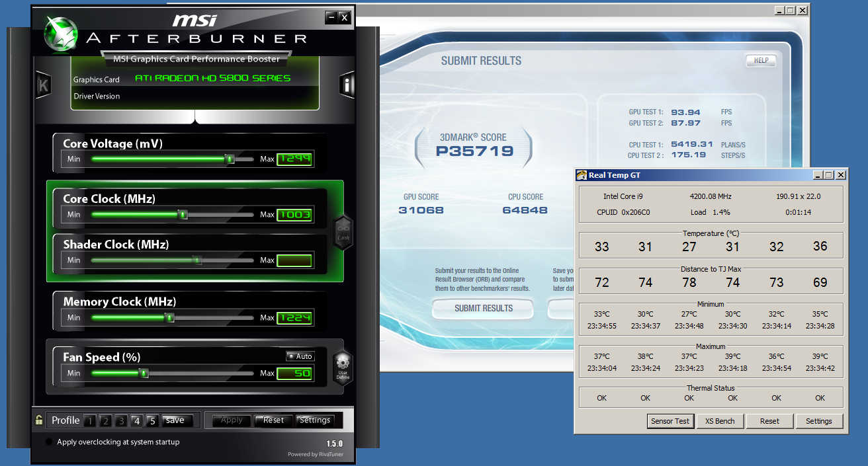
Task: Maximize the Real Temp GT window
Action: (x=828, y=175)
